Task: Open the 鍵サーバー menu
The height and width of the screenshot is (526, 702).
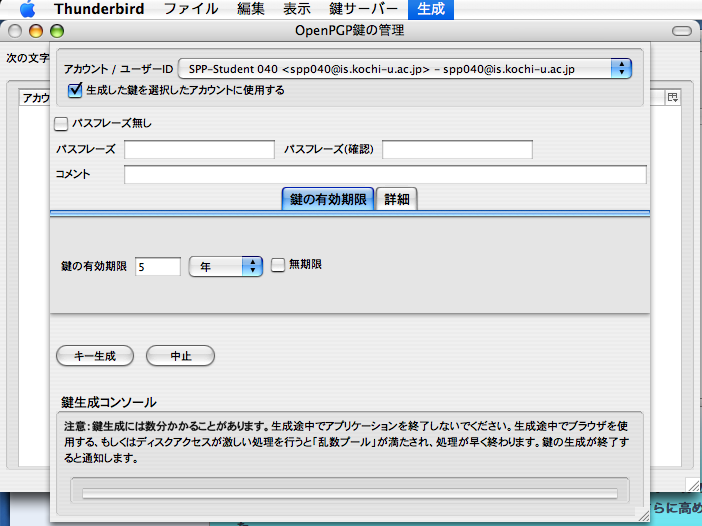Action: [x=363, y=9]
